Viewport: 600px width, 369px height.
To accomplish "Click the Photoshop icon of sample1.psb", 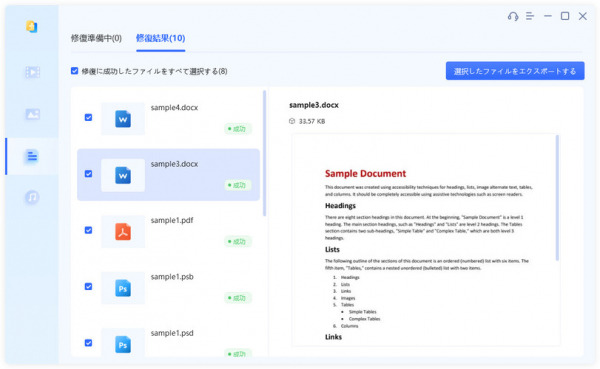I will 123,288.
